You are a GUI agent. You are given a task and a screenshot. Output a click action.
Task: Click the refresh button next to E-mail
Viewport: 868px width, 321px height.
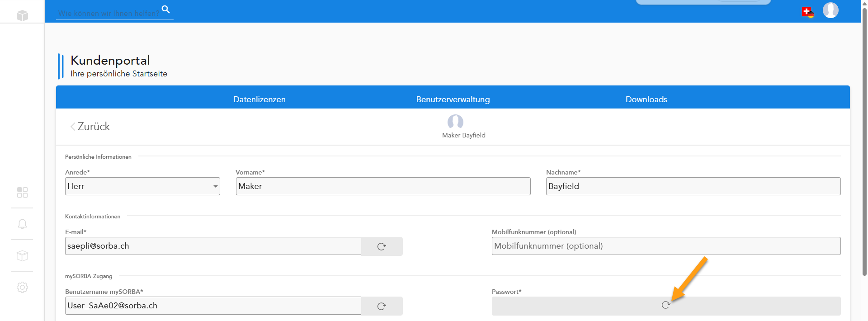pyautogui.click(x=382, y=246)
